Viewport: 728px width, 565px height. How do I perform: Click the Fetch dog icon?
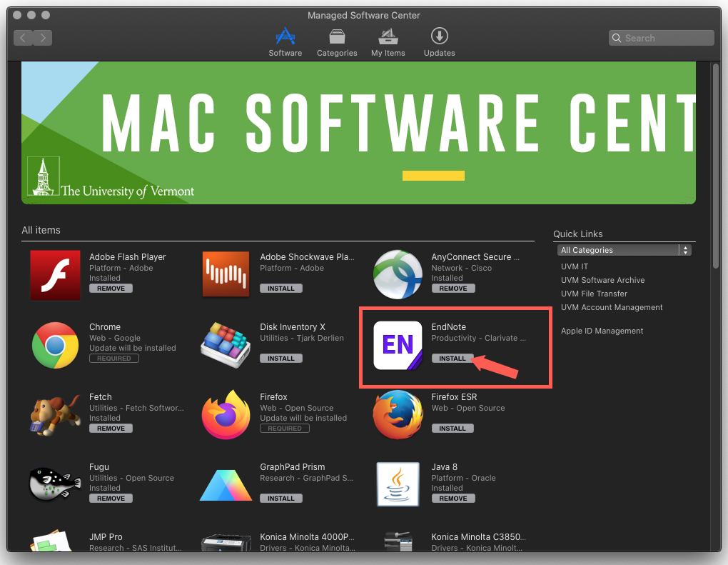[55, 415]
